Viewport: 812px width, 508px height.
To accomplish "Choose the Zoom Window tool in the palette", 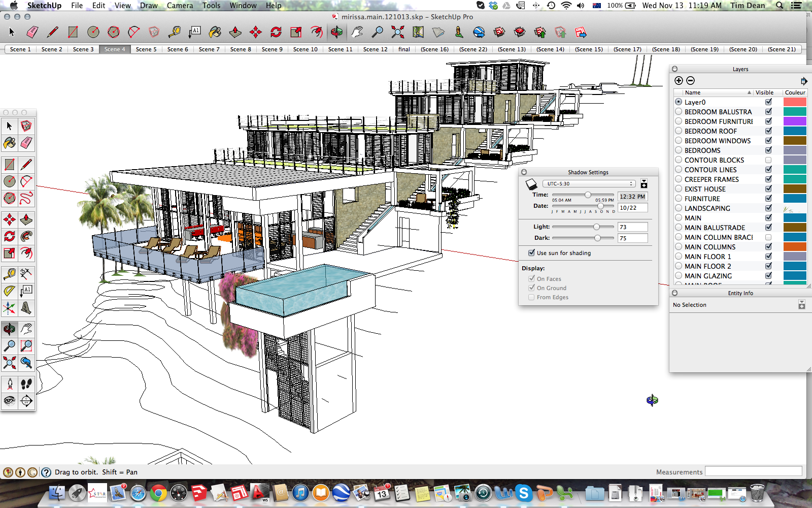I will pyautogui.click(x=26, y=346).
